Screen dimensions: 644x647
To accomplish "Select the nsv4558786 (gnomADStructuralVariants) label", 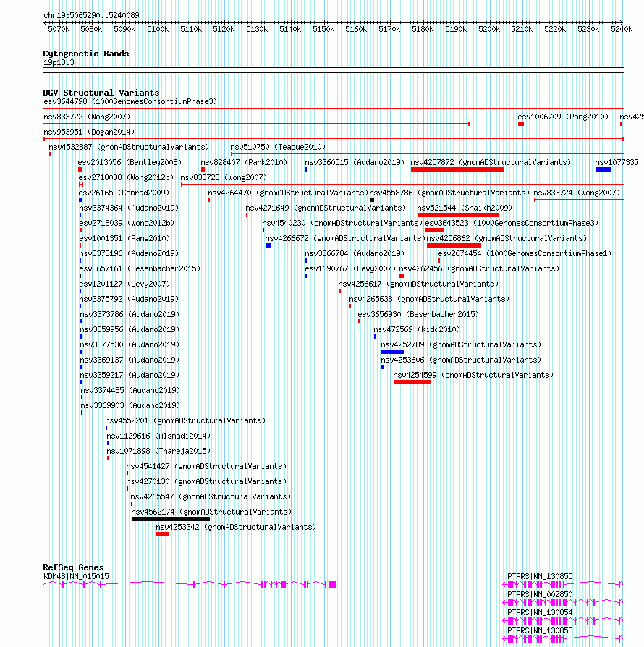I will tap(449, 193).
